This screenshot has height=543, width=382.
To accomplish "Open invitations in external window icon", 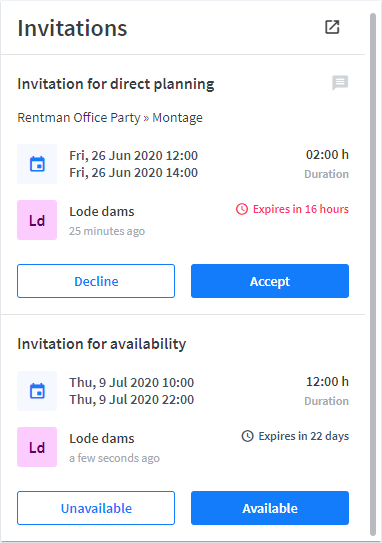I will (332, 27).
